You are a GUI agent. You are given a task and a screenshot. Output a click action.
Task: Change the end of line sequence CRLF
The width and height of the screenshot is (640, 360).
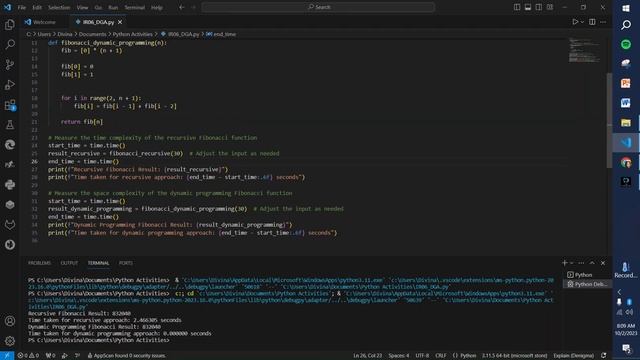440,356
